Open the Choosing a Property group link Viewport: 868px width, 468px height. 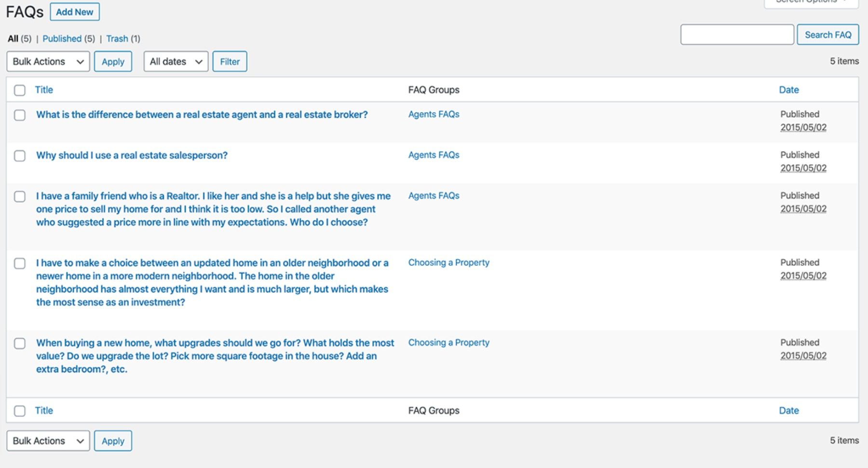tap(448, 262)
